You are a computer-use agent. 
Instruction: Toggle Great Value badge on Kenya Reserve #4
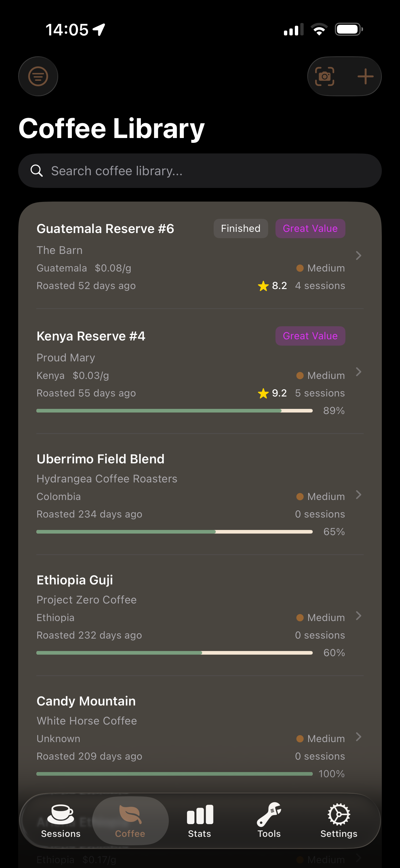click(310, 336)
